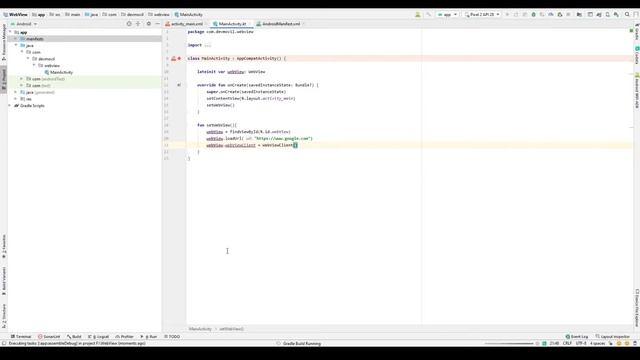The image size is (640, 360).
Task: Open the Build Variants side tab
Action: (x=4, y=281)
